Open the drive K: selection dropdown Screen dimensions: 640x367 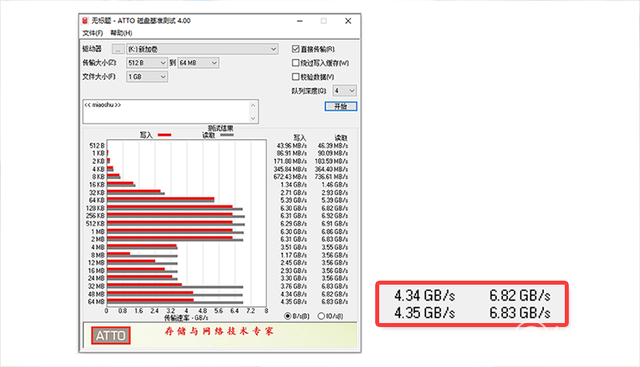click(202, 49)
